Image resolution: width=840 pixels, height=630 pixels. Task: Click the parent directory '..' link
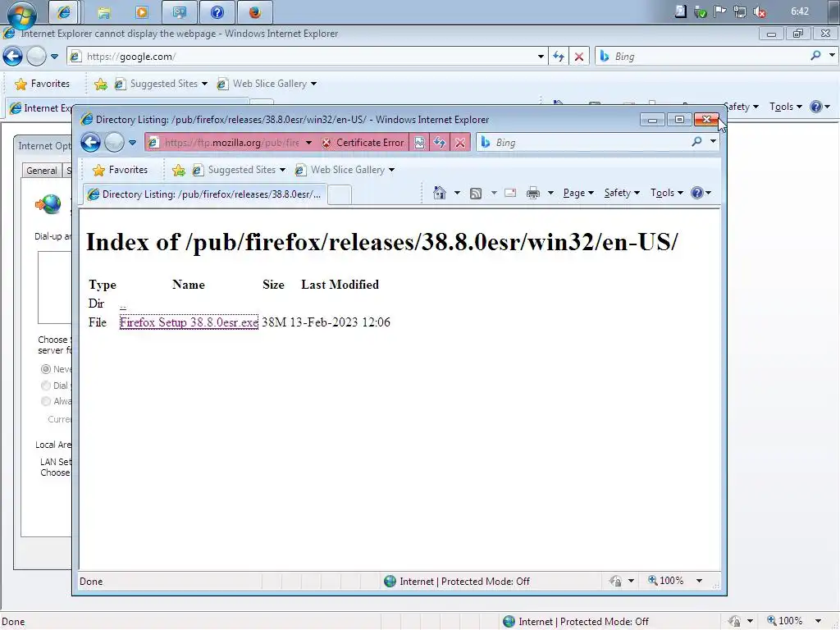click(123, 305)
